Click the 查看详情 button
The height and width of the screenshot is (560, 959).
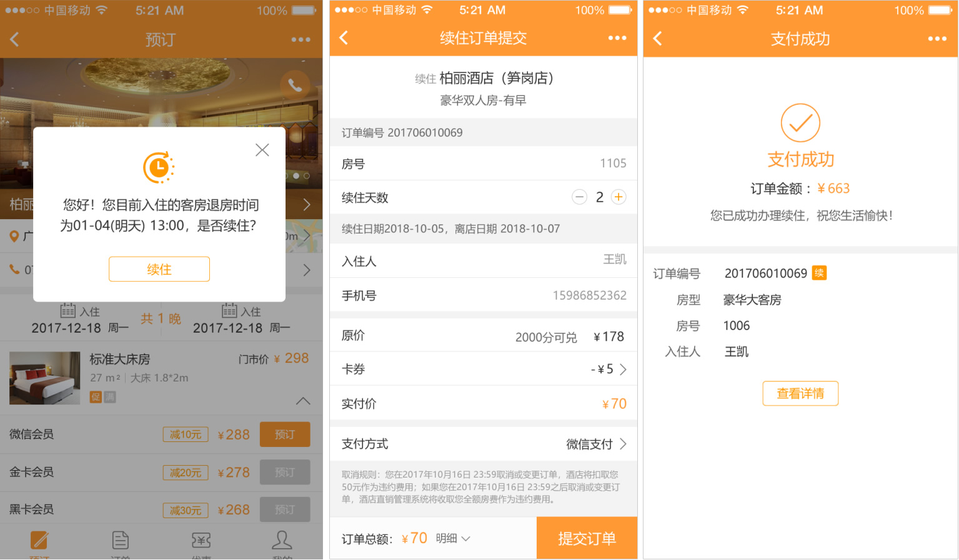click(800, 393)
